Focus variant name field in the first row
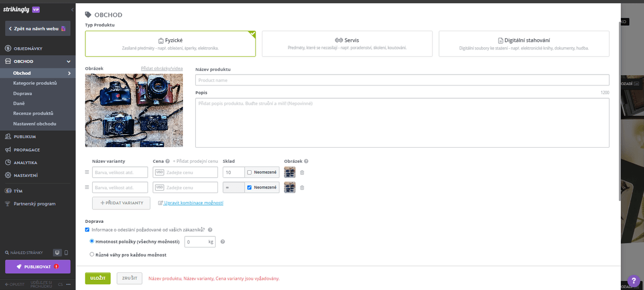This screenshot has width=644, height=290. tap(120, 172)
